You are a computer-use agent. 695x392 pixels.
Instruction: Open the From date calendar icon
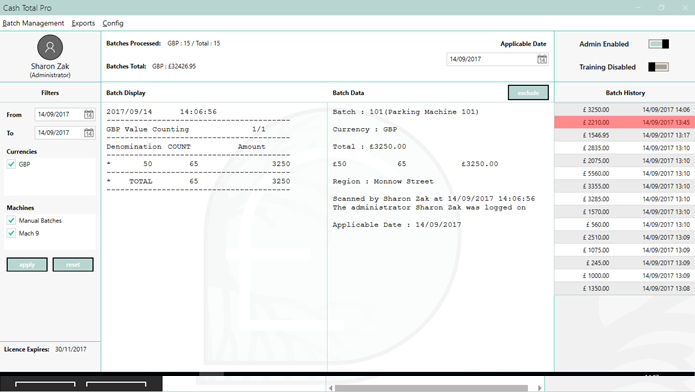coord(89,114)
